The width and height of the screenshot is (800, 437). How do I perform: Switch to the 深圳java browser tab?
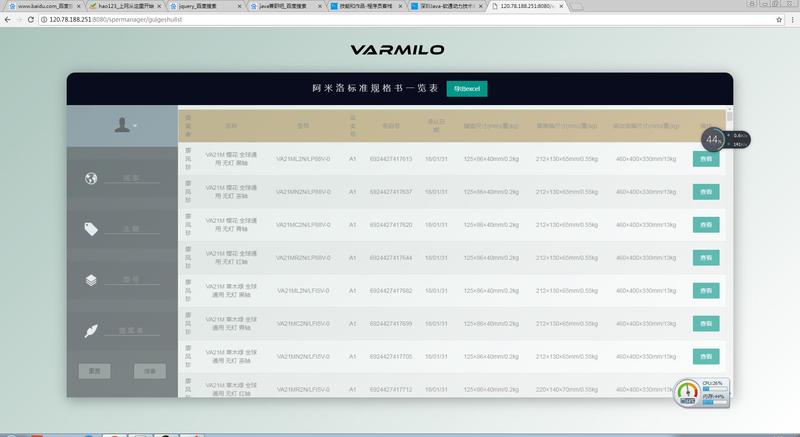[444, 6]
